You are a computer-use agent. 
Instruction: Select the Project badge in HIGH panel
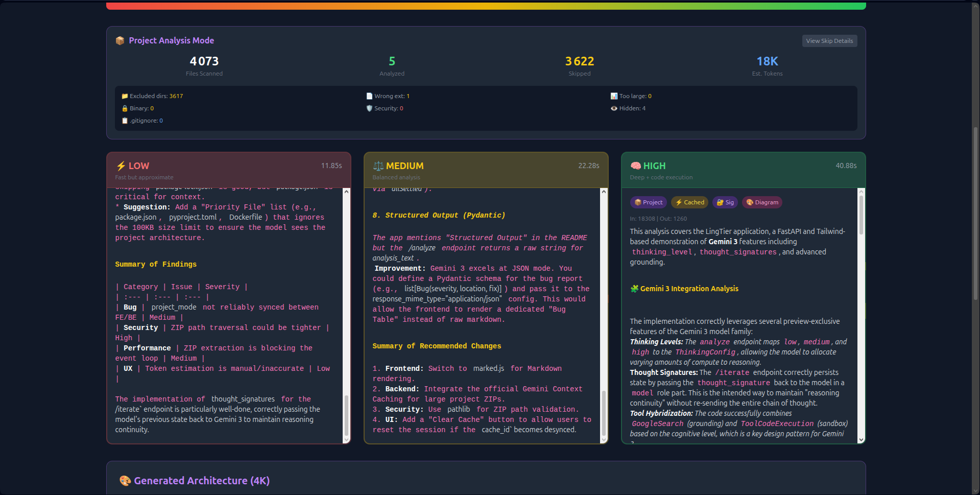point(649,202)
